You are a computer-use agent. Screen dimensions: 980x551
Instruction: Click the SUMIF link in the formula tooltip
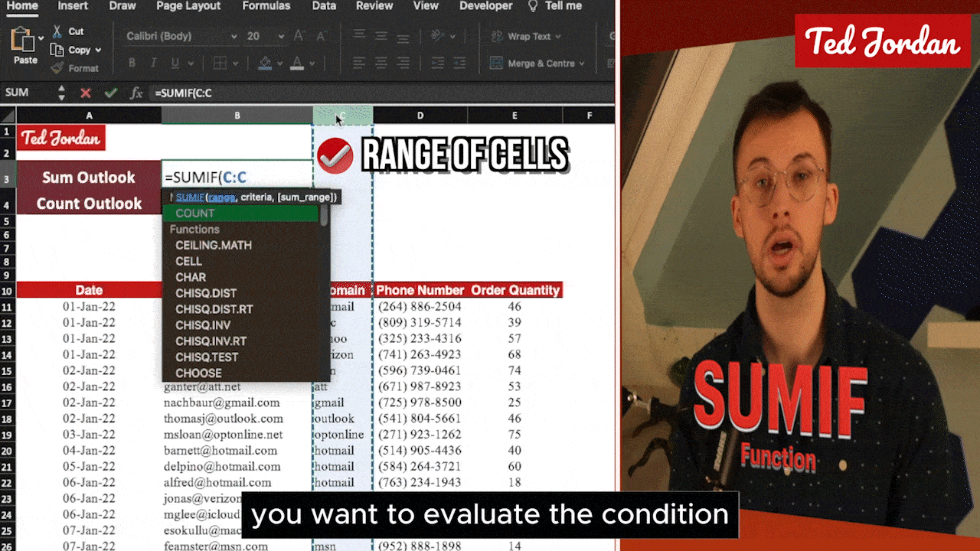click(190, 197)
